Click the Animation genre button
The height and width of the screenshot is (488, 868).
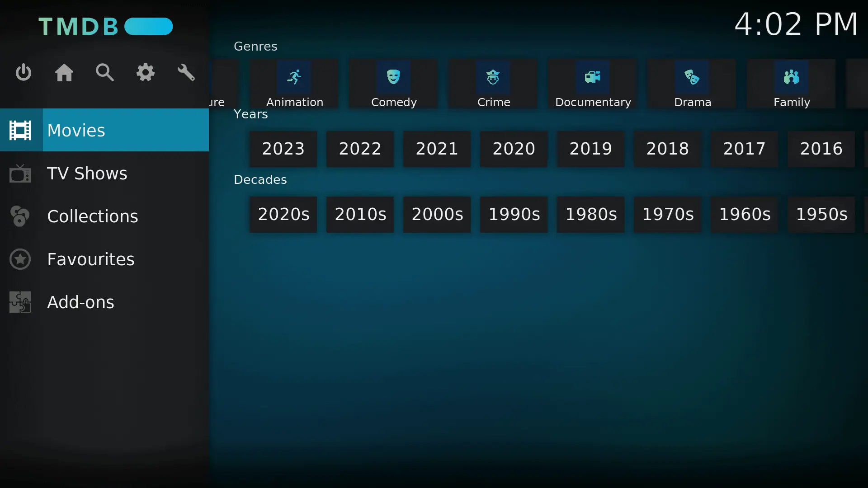[294, 85]
